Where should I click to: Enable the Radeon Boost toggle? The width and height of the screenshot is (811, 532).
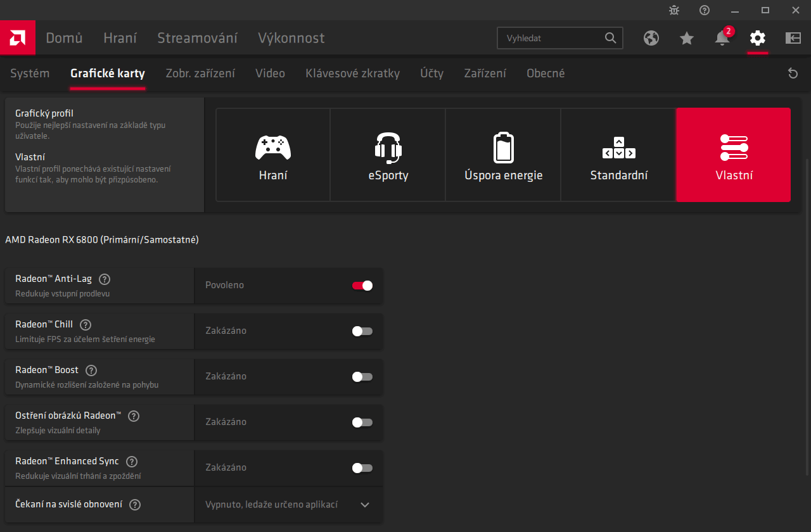[x=362, y=377]
